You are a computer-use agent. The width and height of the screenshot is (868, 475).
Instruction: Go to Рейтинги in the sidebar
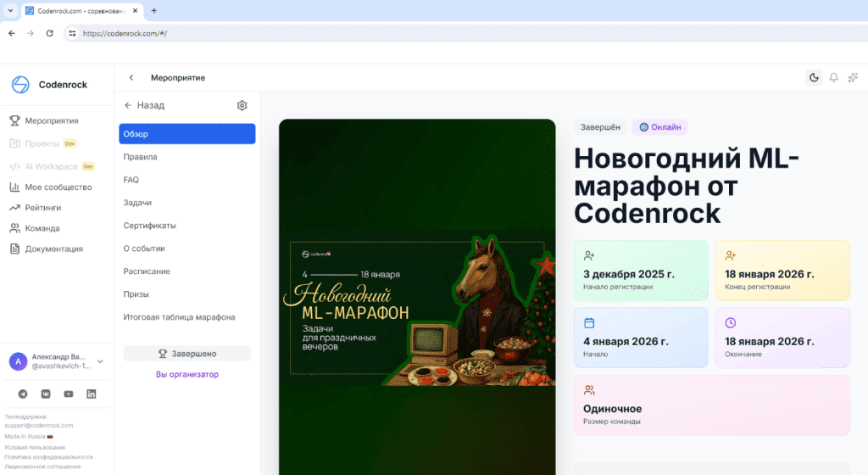42,208
